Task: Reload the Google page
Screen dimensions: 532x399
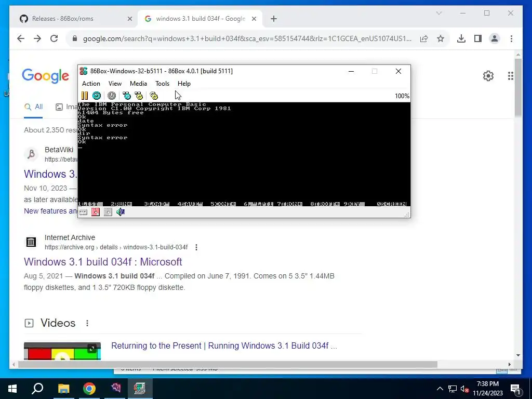Action: [54, 38]
